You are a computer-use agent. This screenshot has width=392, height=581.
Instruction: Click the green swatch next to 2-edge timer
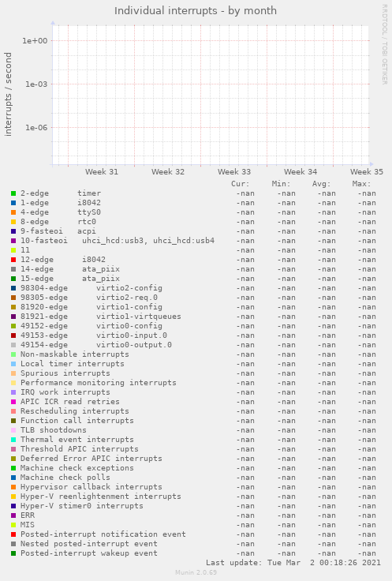pyautogui.click(x=13, y=193)
